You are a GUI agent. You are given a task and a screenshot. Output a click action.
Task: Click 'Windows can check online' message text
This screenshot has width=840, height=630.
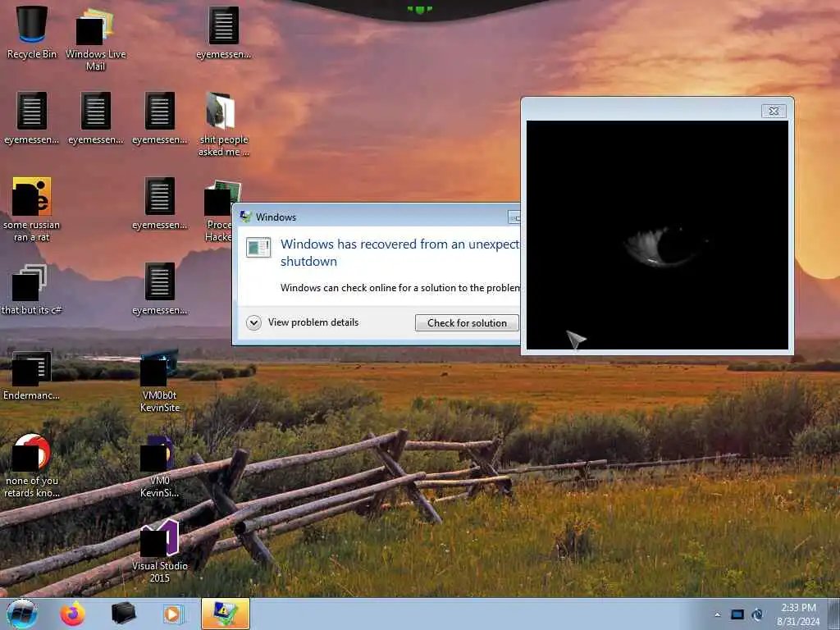click(400, 288)
